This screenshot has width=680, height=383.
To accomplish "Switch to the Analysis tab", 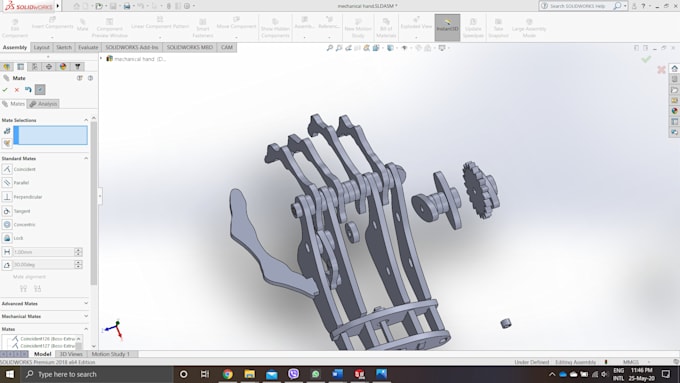I will (43, 104).
